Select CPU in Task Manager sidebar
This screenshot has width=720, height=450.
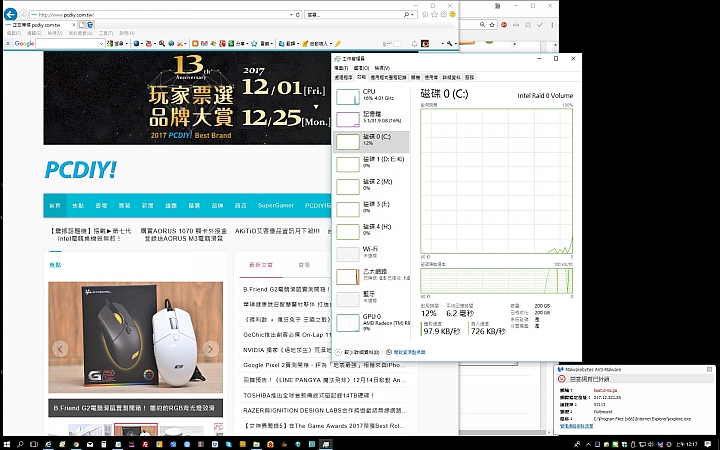[371, 96]
